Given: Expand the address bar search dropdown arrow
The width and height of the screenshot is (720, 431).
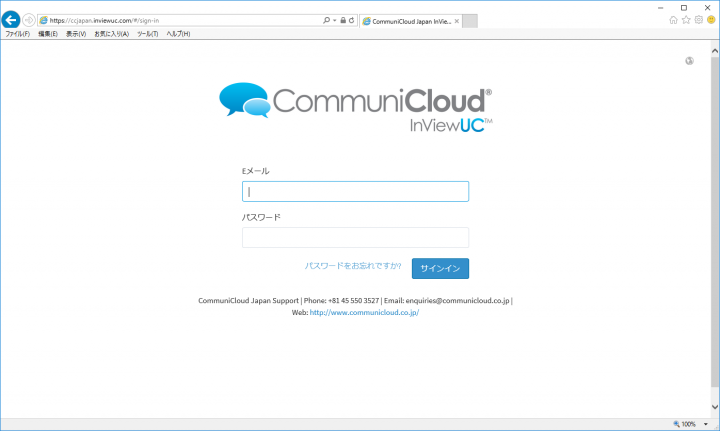Looking at the screenshot, I should coord(334,20).
